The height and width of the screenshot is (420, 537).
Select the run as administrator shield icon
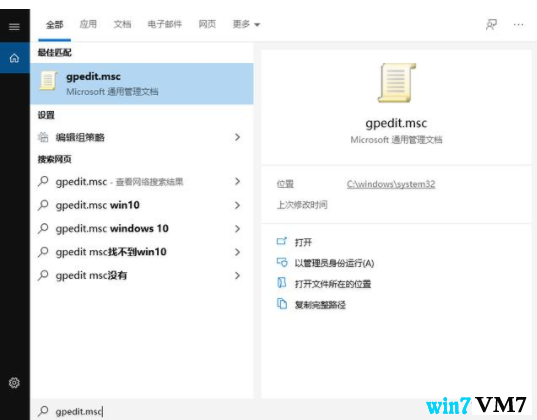282,262
